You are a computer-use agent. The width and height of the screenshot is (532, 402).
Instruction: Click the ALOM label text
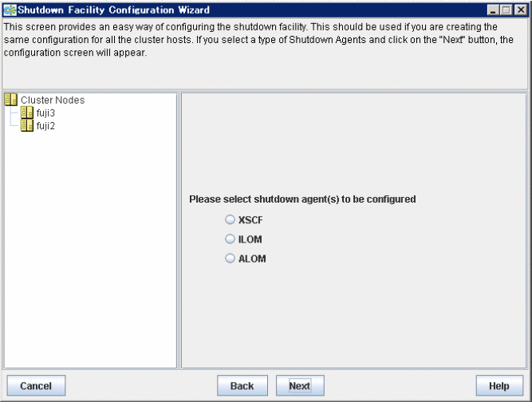click(252, 258)
